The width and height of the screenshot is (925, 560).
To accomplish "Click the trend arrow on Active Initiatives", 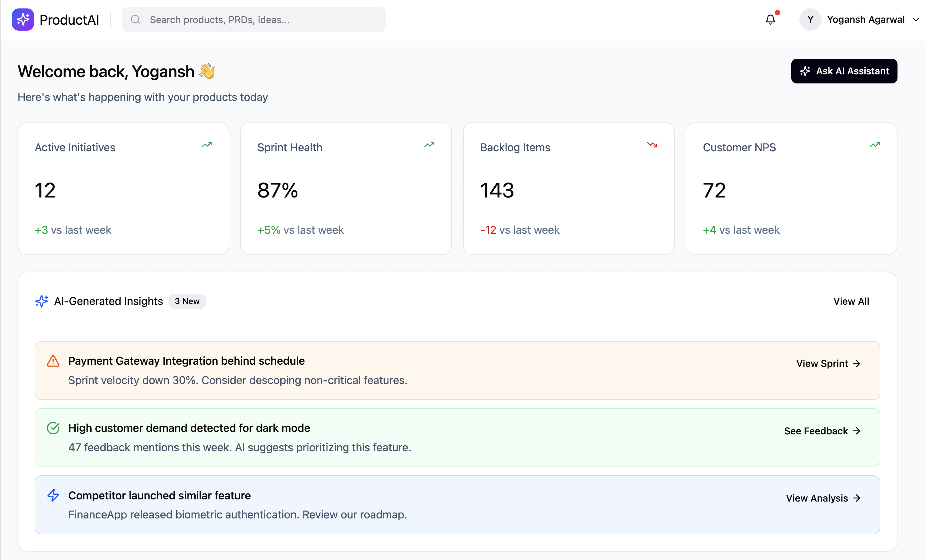I will click(x=207, y=144).
